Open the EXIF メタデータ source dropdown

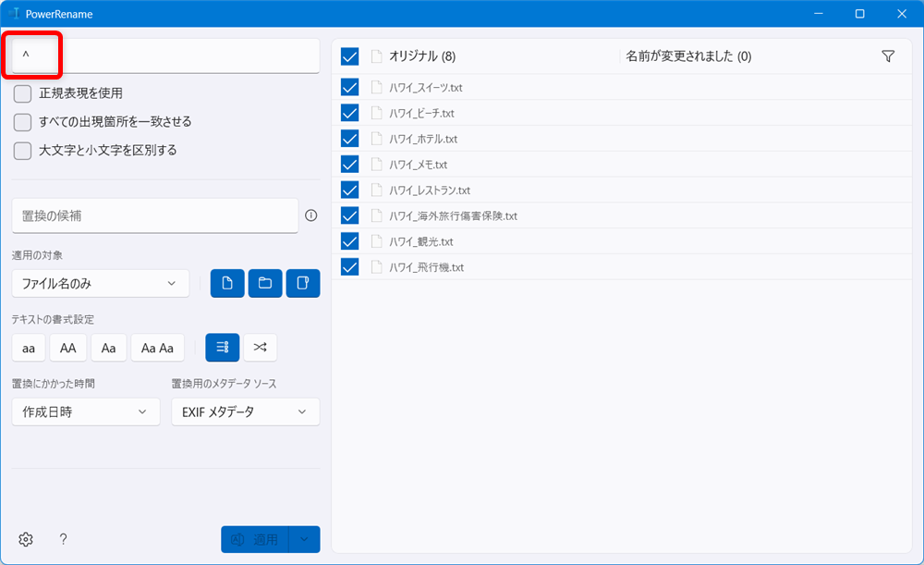pos(245,411)
